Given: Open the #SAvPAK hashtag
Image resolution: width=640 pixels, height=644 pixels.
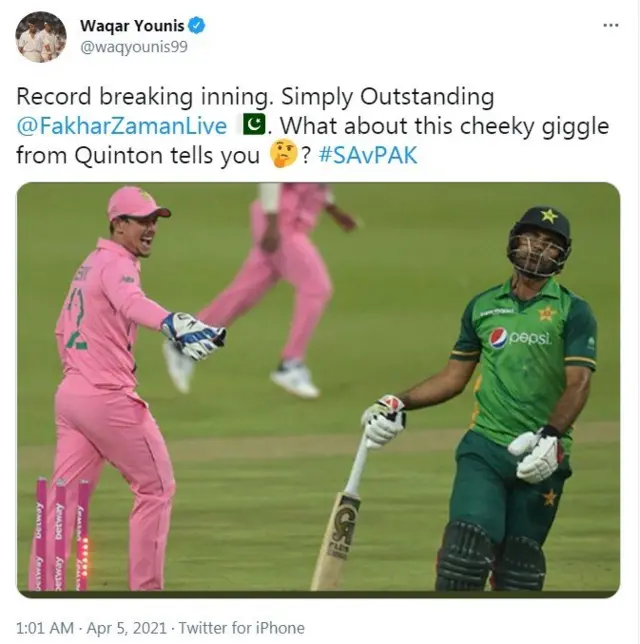Looking at the screenshot, I should (368, 156).
